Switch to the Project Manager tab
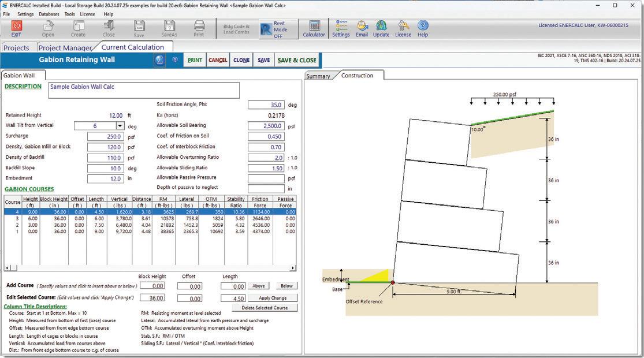The height and width of the screenshot is (358, 644). [65, 47]
